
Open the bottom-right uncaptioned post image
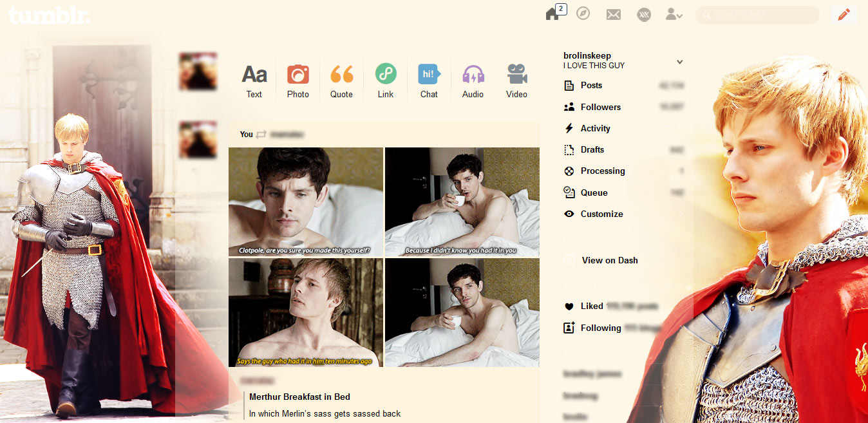462,313
